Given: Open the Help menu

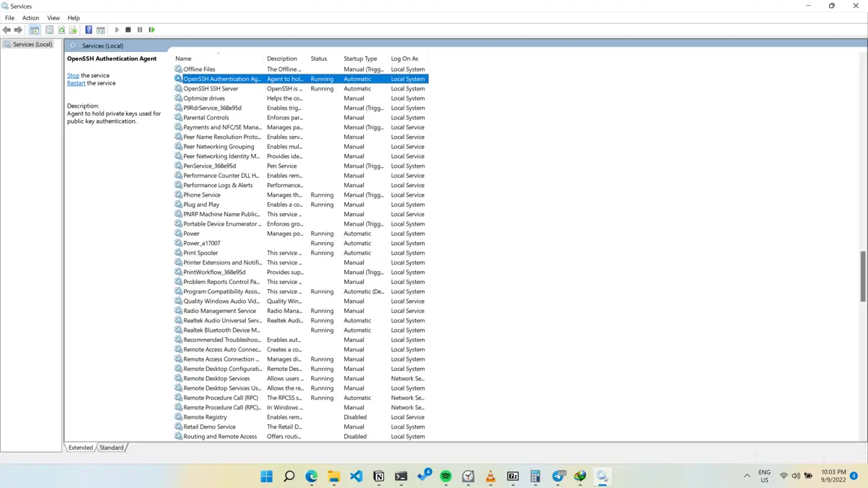Looking at the screenshot, I should (x=74, y=18).
